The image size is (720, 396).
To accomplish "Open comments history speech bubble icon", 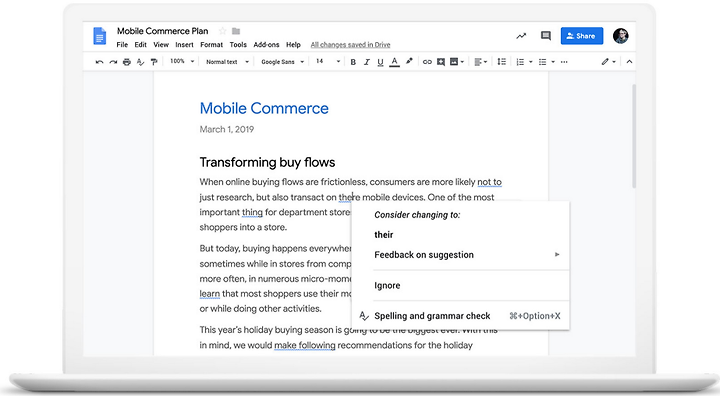I will (x=546, y=36).
